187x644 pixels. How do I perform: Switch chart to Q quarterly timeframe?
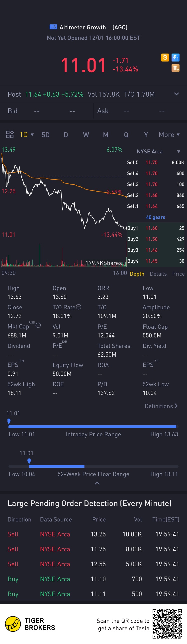coord(126,135)
